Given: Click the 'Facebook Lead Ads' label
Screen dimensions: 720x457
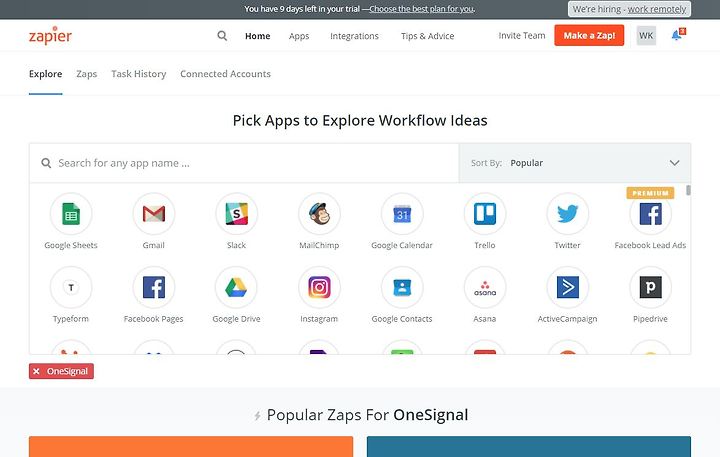Looking at the screenshot, I should click(650, 245).
